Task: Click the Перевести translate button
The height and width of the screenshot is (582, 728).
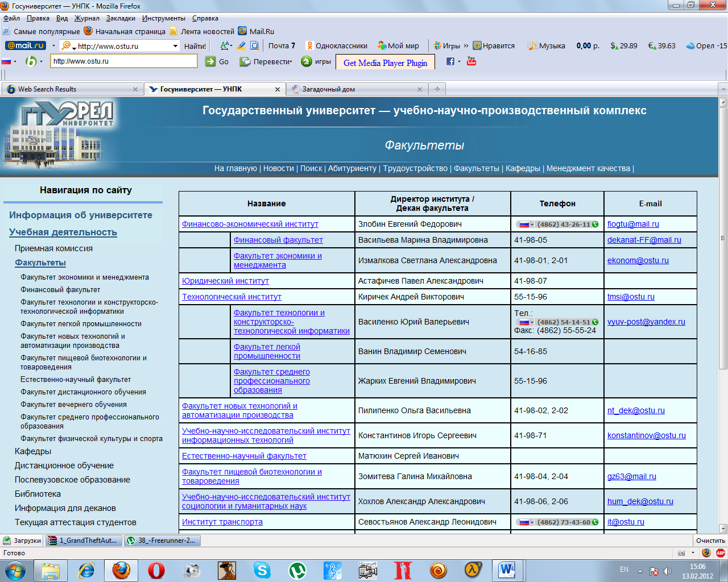Action: click(266, 61)
